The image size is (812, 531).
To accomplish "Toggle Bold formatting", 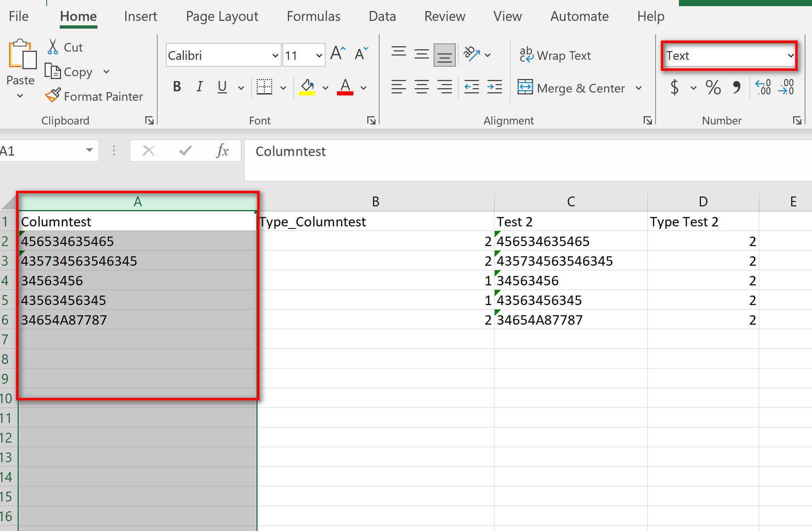I will coord(177,87).
